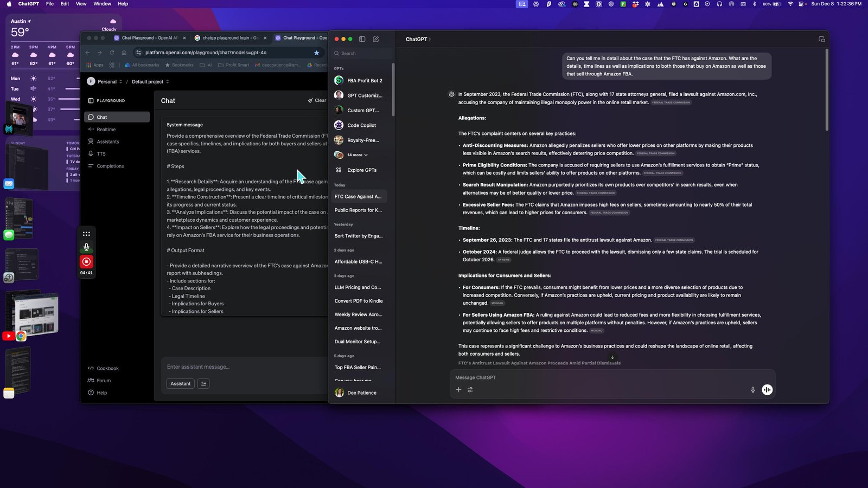The height and width of the screenshot is (488, 868).
Task: Expand the 14 more GPTs list
Action: coord(358,155)
